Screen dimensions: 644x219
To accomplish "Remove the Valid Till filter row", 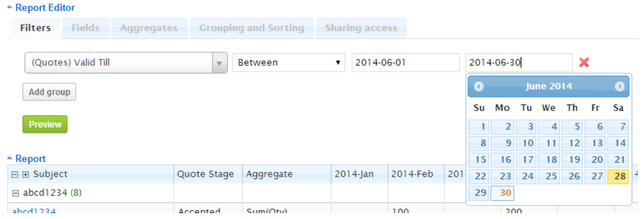I will (x=584, y=62).
